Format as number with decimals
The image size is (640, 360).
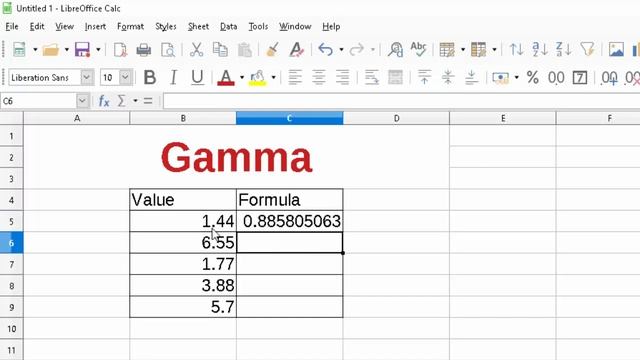click(x=556, y=78)
